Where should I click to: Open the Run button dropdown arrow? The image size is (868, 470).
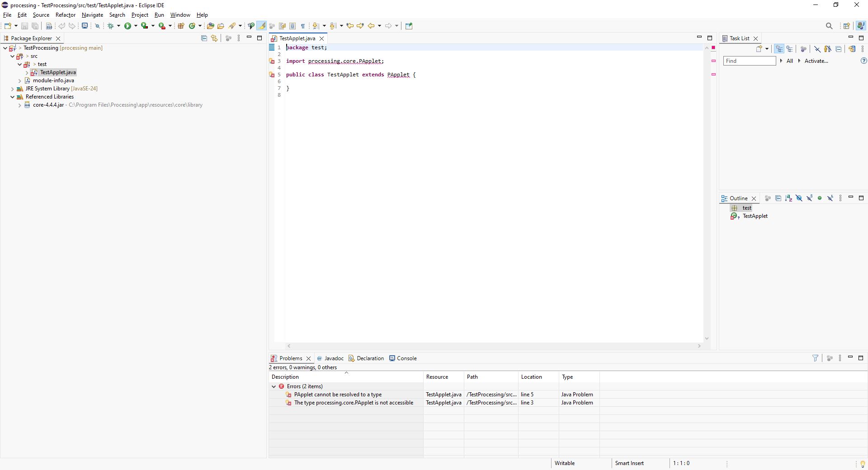pyautogui.click(x=136, y=26)
